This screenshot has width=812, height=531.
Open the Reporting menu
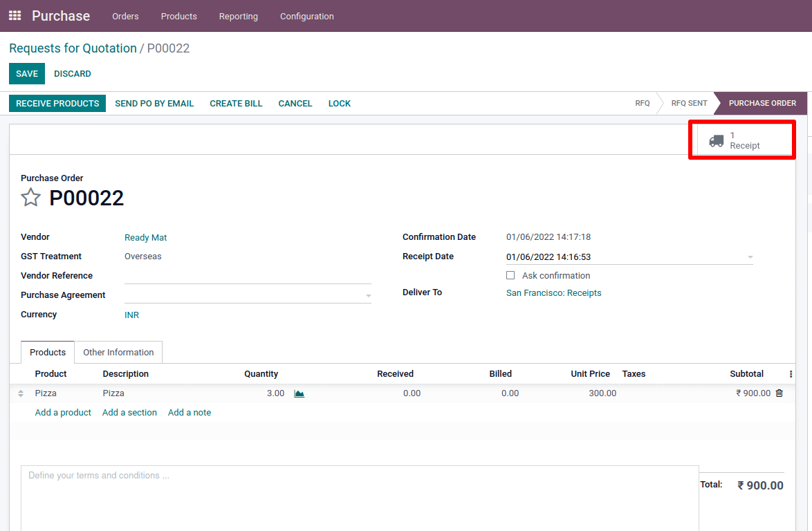[238, 16]
